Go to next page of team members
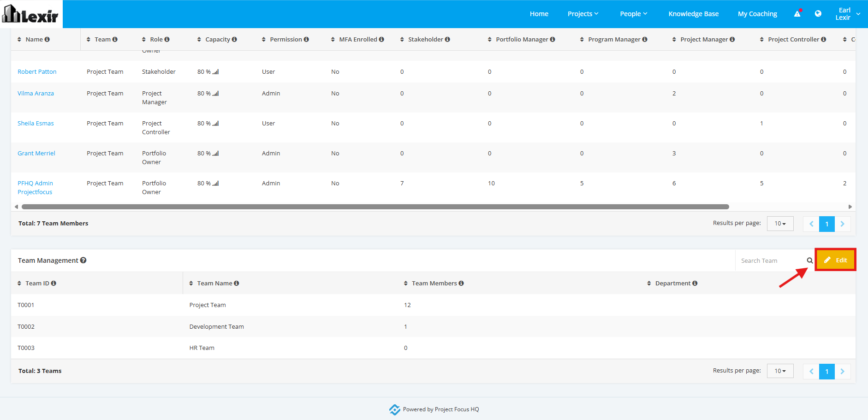Screen dimensions: 868x420 tap(843, 224)
